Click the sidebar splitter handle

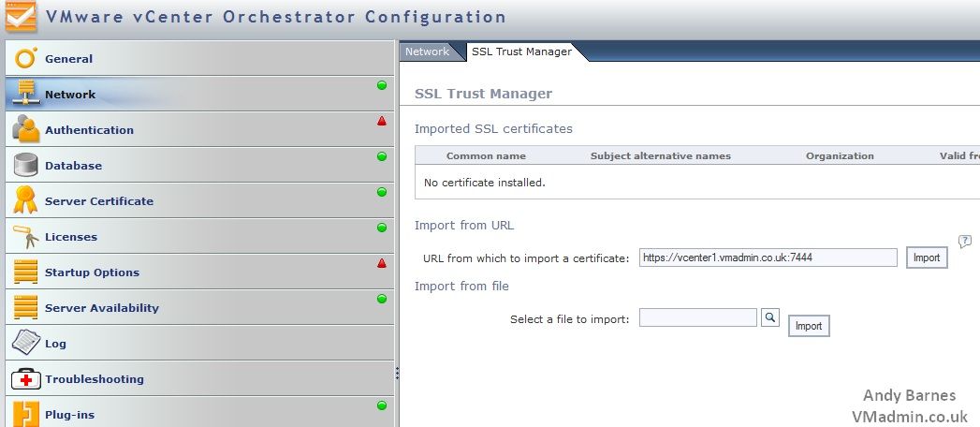click(397, 373)
